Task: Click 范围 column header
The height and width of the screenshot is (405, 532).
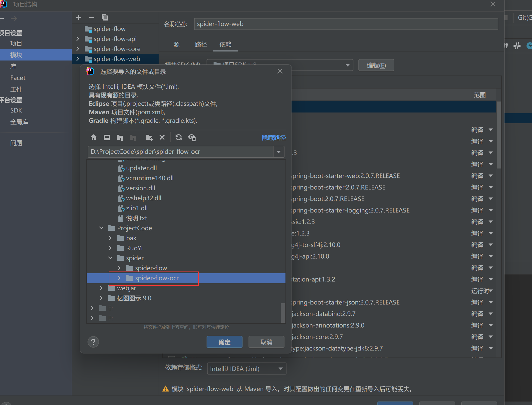Action: [480, 95]
